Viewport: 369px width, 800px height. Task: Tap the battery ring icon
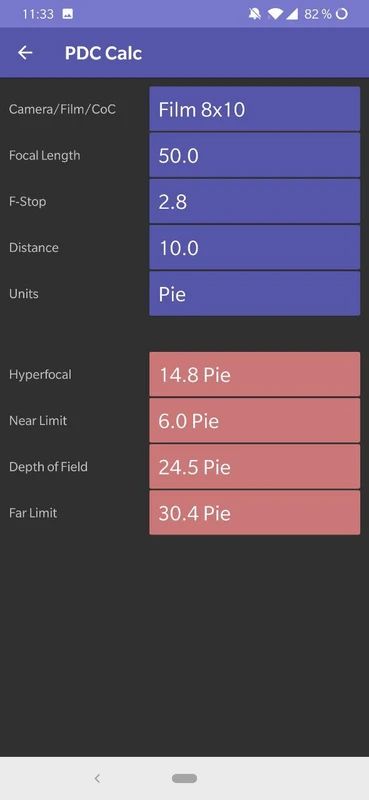pyautogui.click(x=341, y=14)
